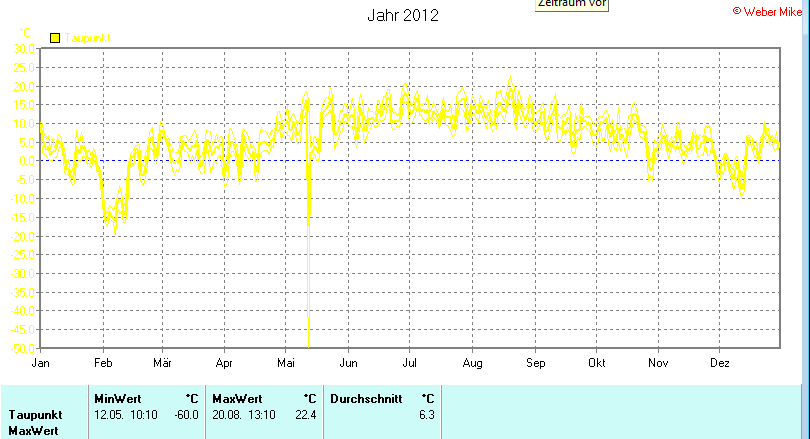
Task: Select the Taupunkt legend label
Action: 88,38
